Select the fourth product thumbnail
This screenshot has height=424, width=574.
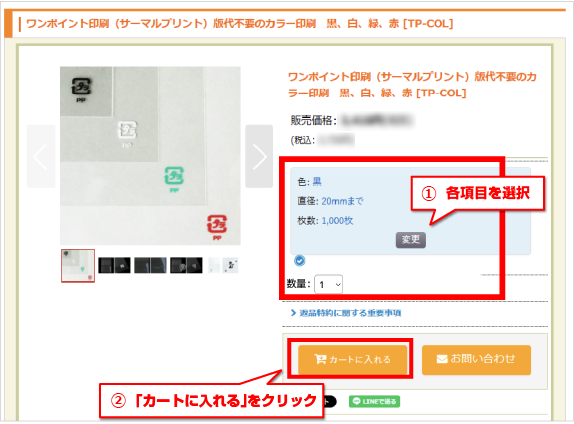coord(186,265)
